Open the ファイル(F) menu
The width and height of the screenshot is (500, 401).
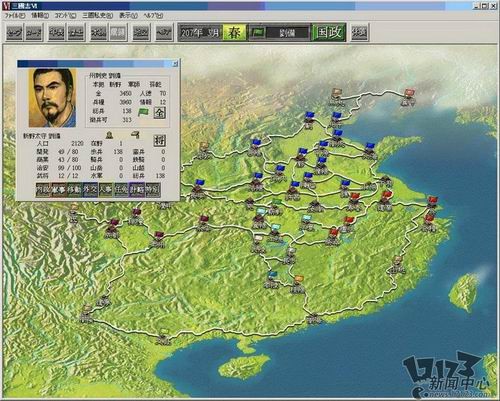(x=15, y=16)
